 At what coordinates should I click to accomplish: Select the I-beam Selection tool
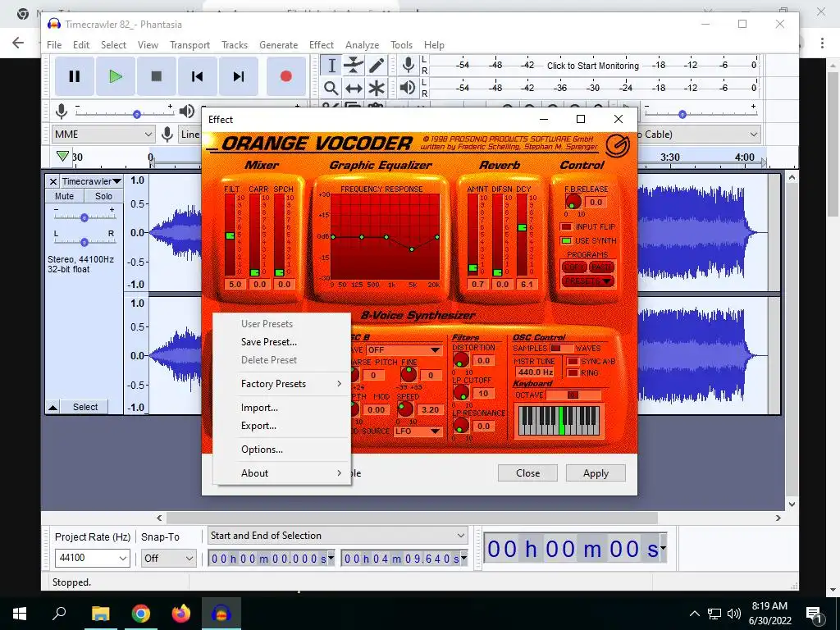pos(331,66)
